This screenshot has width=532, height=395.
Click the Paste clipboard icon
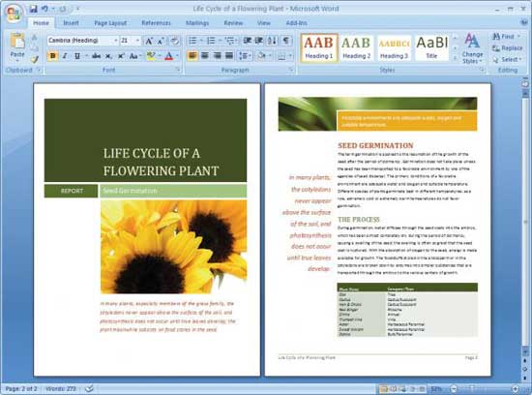(x=17, y=41)
